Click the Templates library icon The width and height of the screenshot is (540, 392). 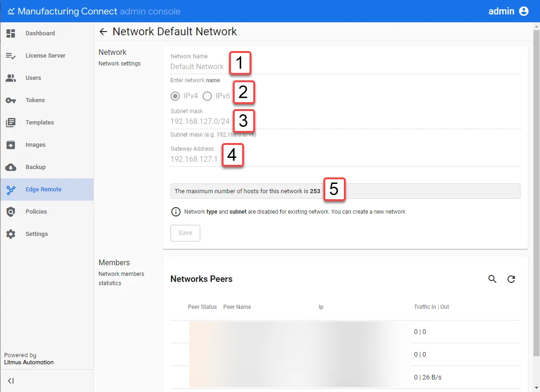click(11, 123)
